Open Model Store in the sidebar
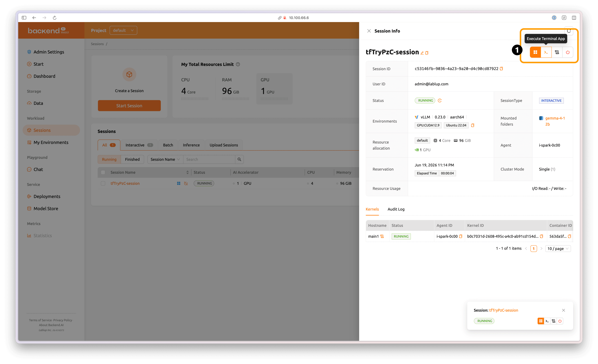Screen dimensions: 598x364 (46, 209)
